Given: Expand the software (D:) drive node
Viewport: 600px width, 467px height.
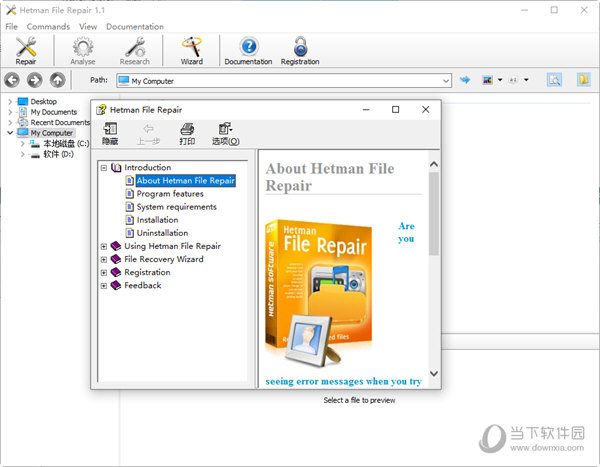Looking at the screenshot, I should point(23,154).
